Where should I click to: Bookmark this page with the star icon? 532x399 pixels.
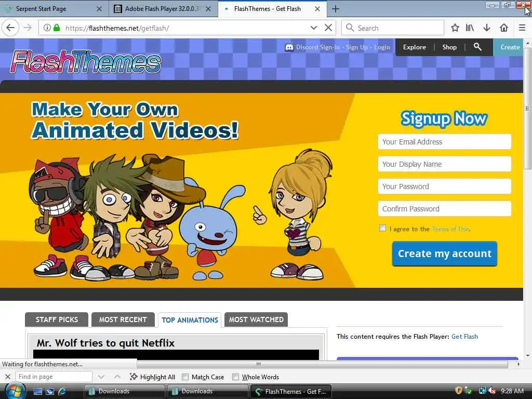pos(455,28)
